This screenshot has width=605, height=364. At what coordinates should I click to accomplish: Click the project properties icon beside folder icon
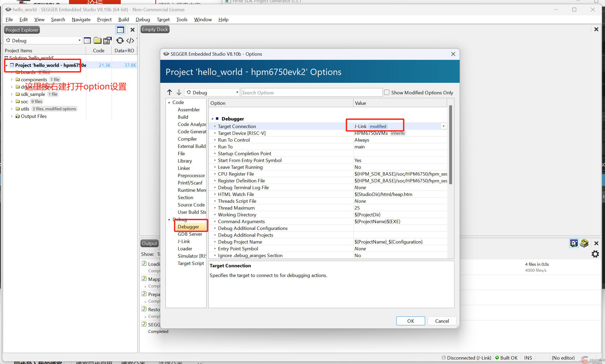(107, 41)
